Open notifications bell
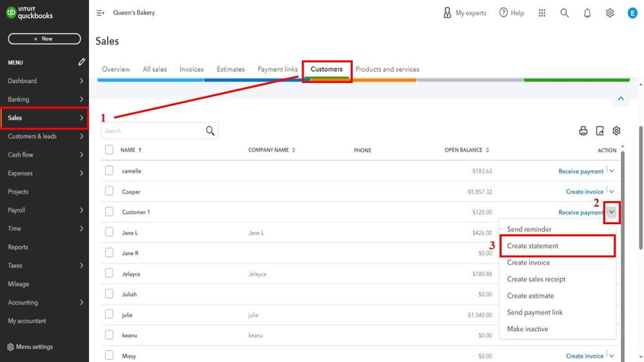 click(x=587, y=13)
